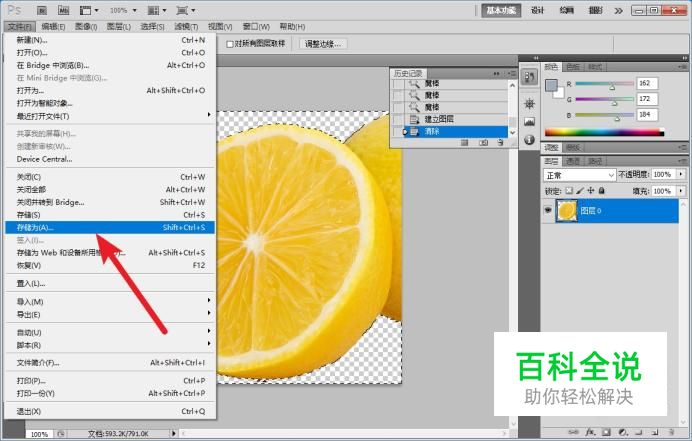
Task: Click the R channel slider
Action: (604, 84)
